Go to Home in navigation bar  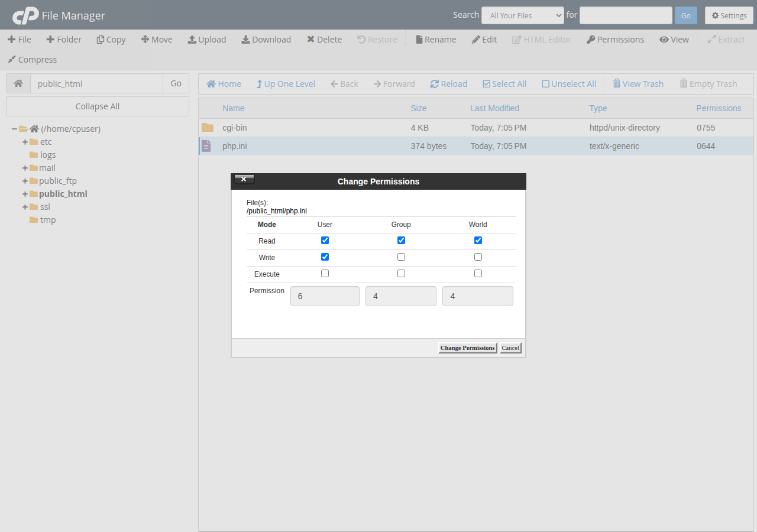pos(224,84)
